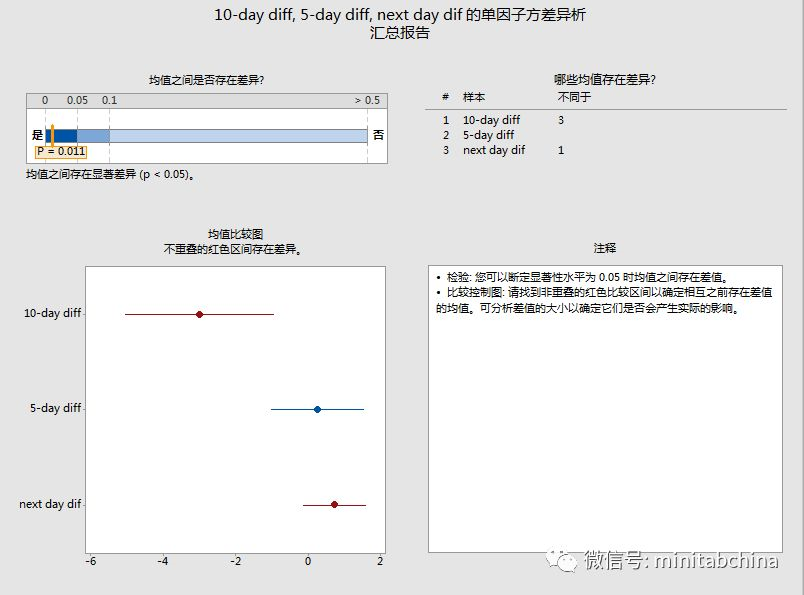Image resolution: width=804 pixels, height=595 pixels.
Task: Click the P = 0.011 label box
Action: [x=61, y=151]
